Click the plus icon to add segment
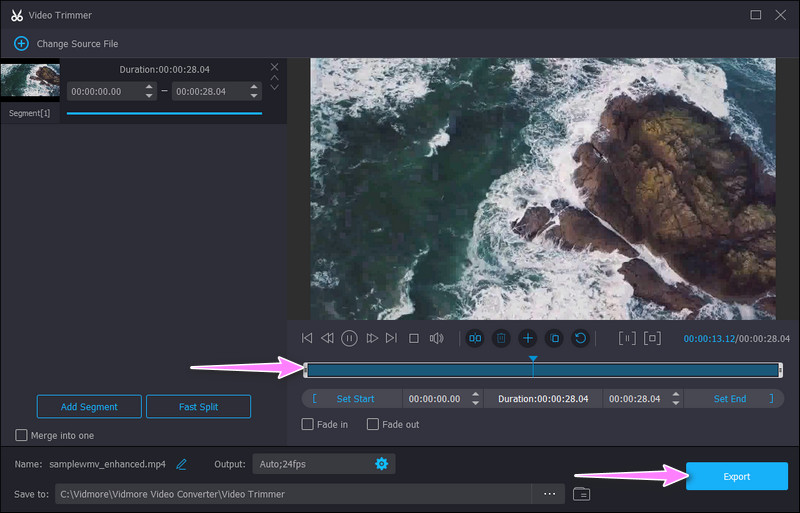This screenshot has width=800, height=513. pyautogui.click(x=527, y=339)
